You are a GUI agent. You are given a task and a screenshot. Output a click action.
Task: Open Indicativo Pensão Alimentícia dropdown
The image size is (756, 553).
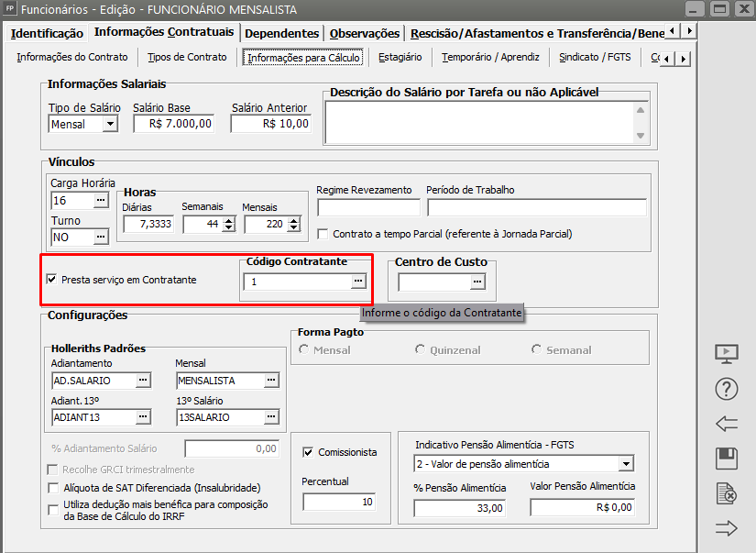coord(626,464)
